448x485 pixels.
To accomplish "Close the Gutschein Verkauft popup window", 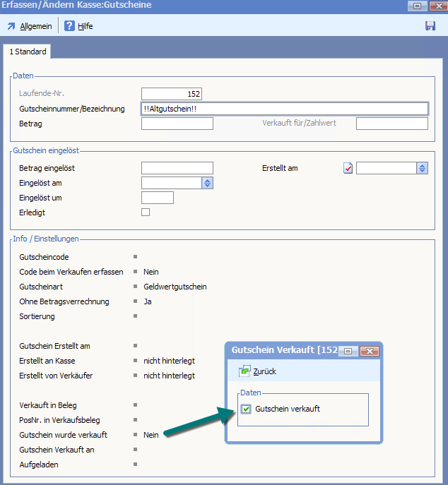I will pos(369,350).
